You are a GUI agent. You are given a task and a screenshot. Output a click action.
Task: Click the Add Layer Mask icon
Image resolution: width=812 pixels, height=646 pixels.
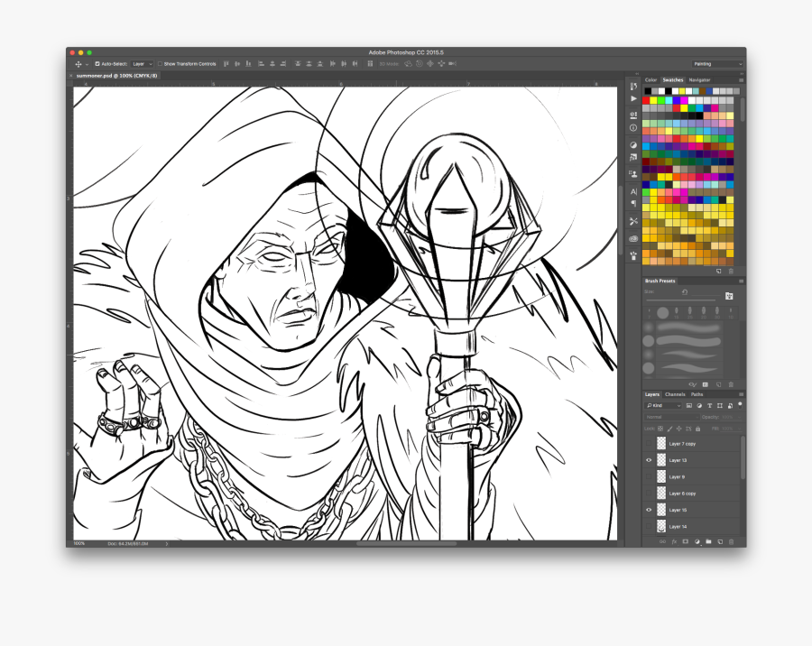pos(686,541)
